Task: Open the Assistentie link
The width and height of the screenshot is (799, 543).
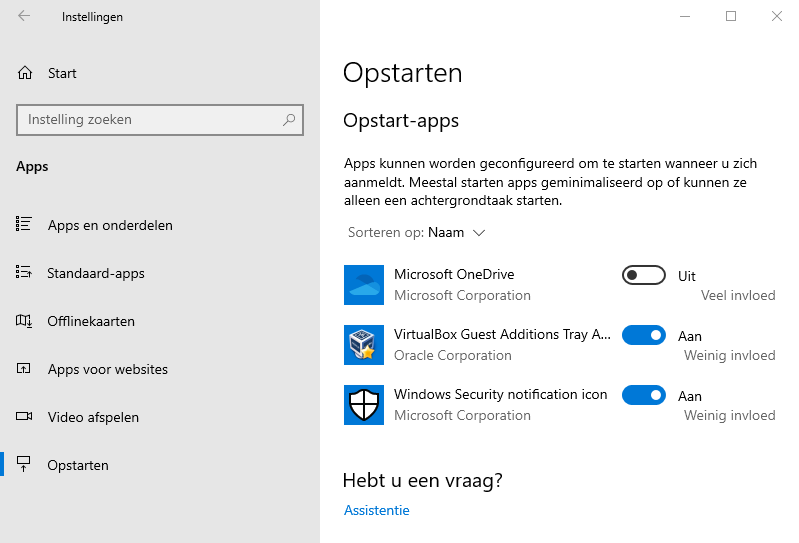Action: point(377,510)
